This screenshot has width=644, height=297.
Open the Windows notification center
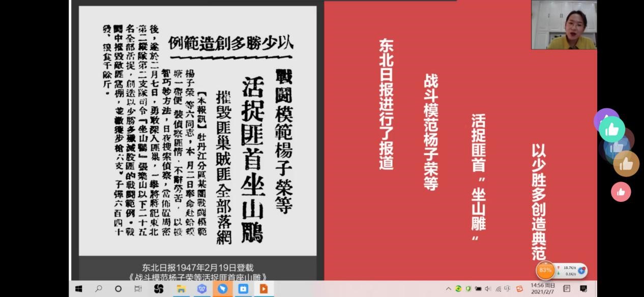point(583,289)
